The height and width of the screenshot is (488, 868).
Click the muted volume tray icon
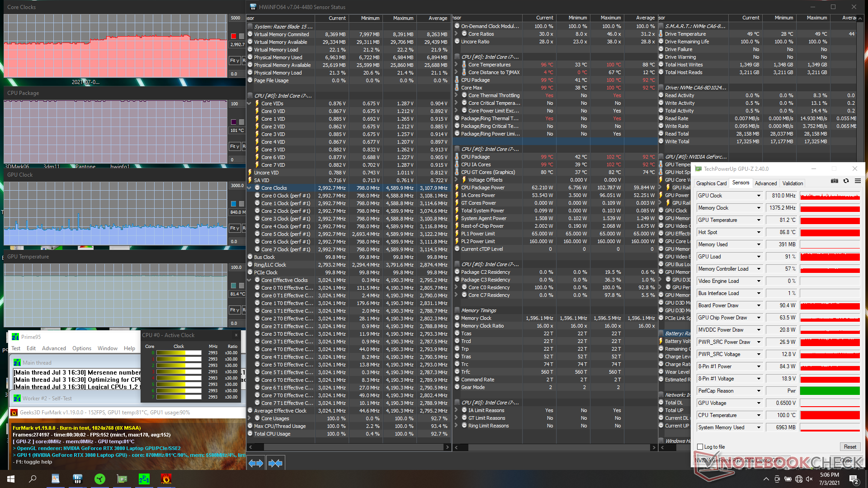(809, 479)
